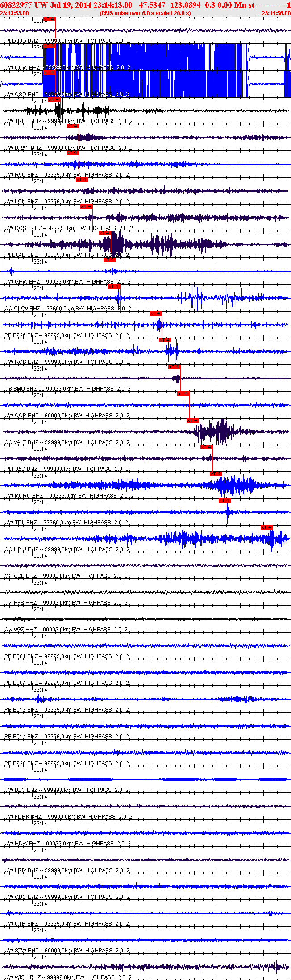Image resolution: width=291 pixels, height=980 pixels.
Task: Click the red pick flag on TA.D03D trace
Action: tap(50, 19)
